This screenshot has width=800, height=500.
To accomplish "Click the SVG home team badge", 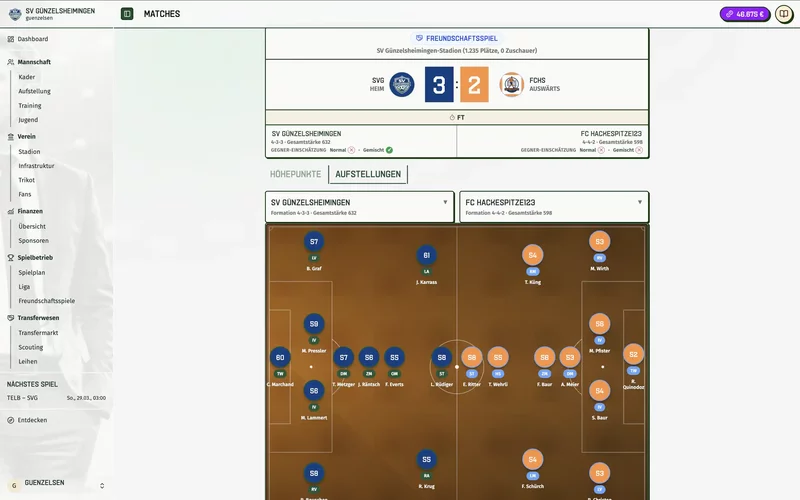I will 402,85.
